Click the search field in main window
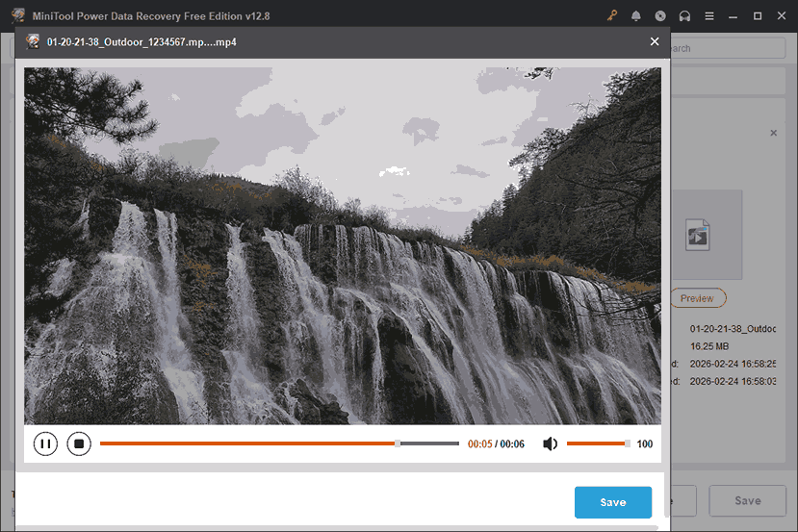 click(x=728, y=48)
